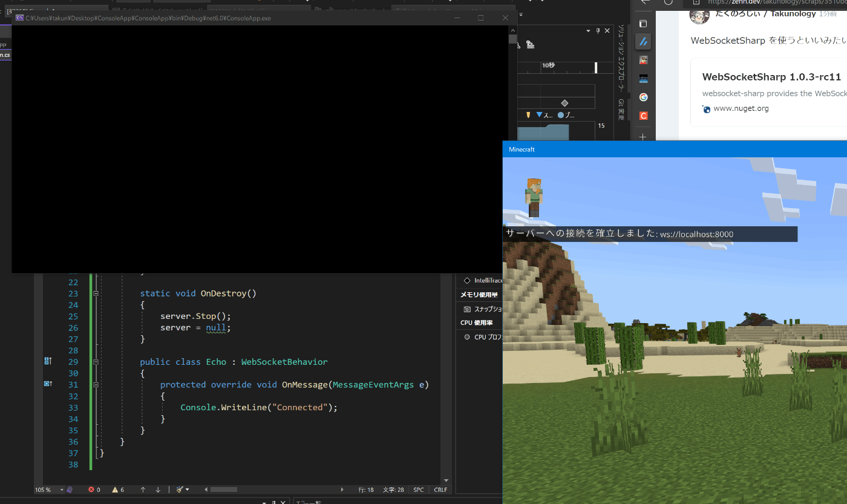
Task: Select the dark landscape thumbnail tab in Edge sidebar
Action: tap(643, 79)
